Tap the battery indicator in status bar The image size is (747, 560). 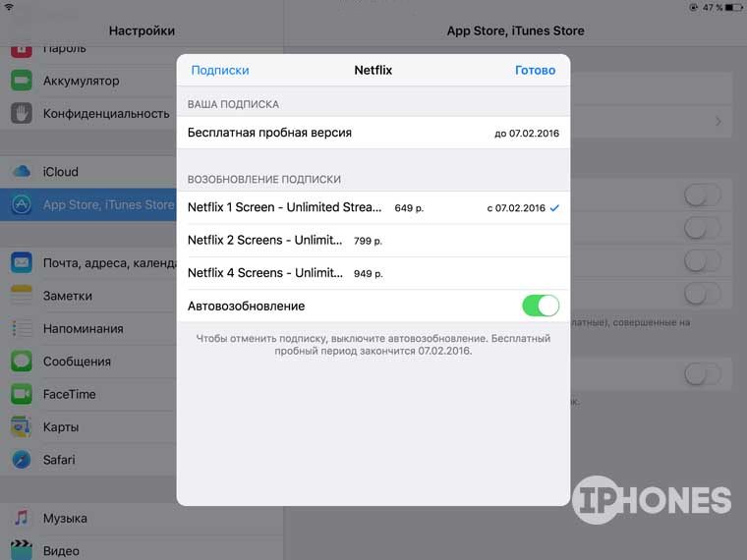coord(733,8)
